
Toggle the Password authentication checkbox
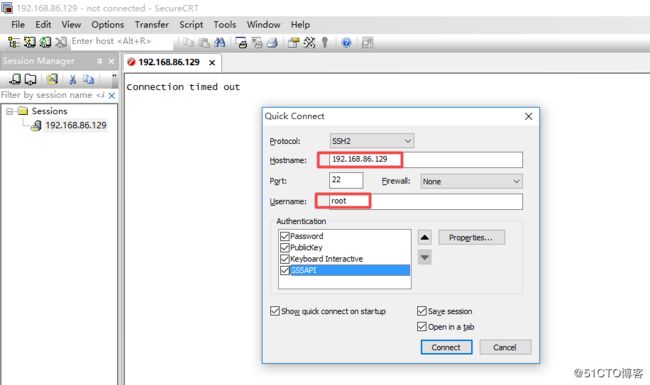[284, 236]
